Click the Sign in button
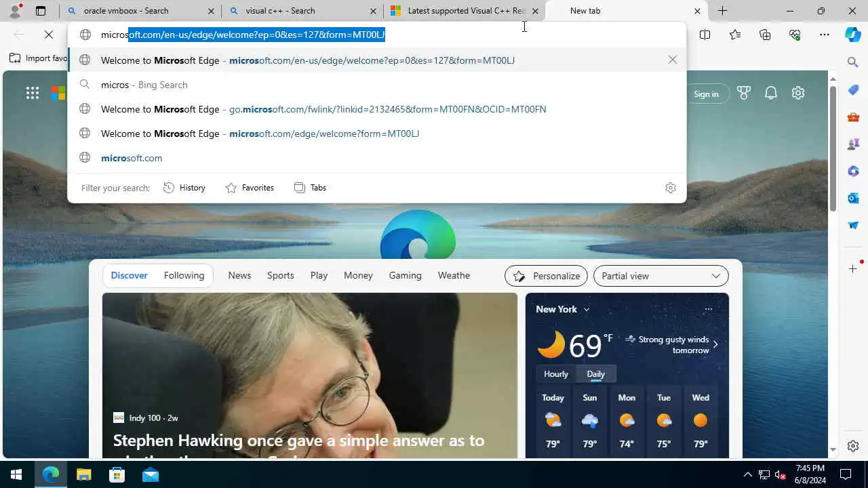Screen dimensions: 868x488 (706, 94)
